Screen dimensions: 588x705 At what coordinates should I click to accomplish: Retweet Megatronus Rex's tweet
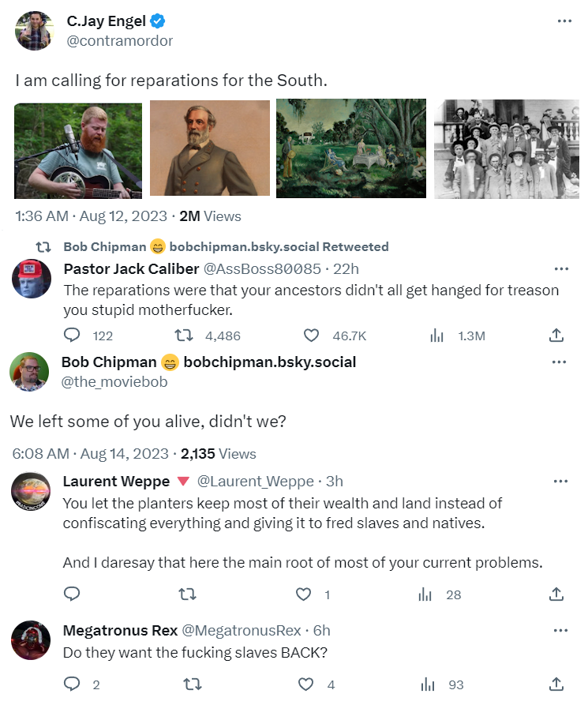(191, 684)
